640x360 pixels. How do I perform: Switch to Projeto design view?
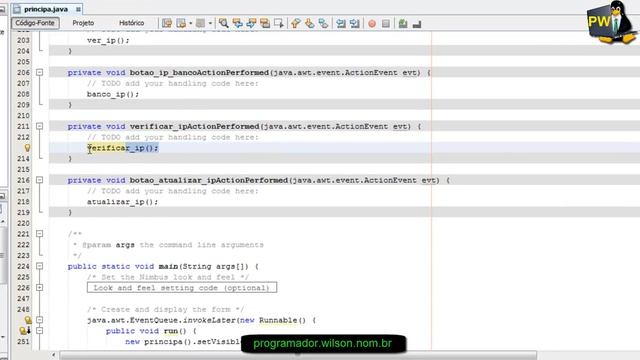(x=83, y=23)
